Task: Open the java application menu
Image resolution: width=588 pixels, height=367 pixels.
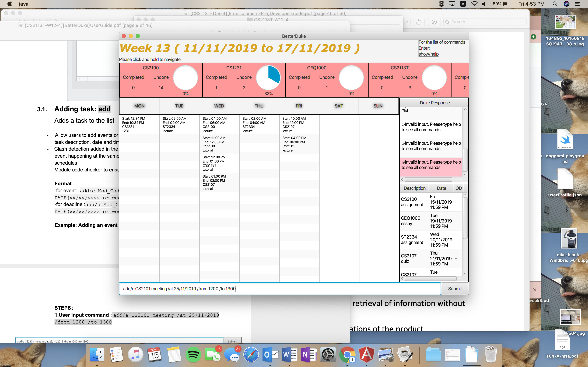Action: coord(24,4)
